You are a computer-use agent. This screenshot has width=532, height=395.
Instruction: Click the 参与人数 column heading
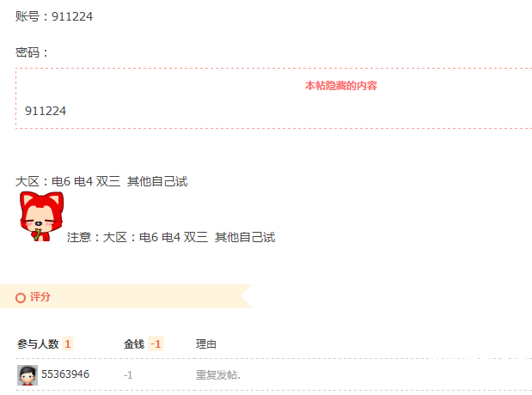(38, 344)
